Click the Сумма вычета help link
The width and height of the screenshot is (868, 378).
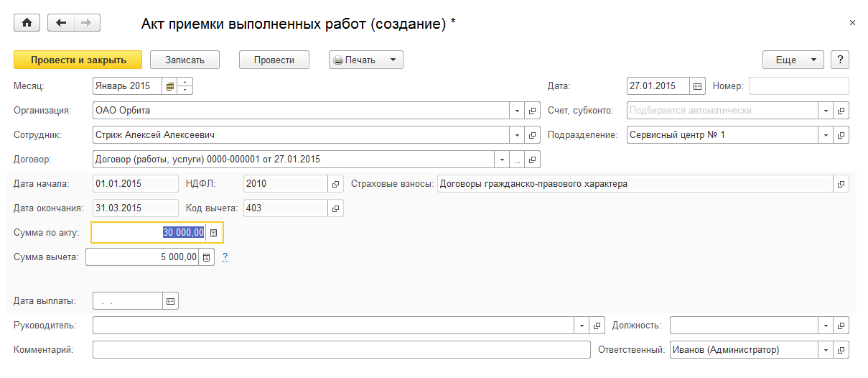pyautogui.click(x=225, y=257)
